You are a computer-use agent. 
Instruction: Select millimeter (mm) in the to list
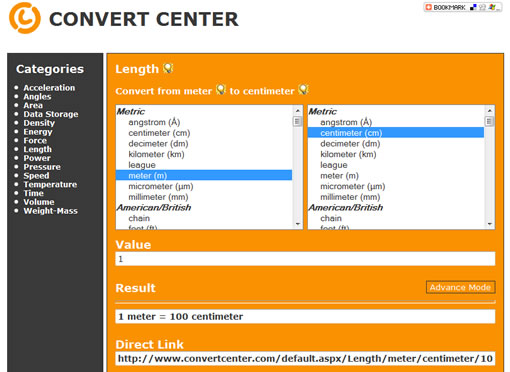pyautogui.click(x=396, y=197)
